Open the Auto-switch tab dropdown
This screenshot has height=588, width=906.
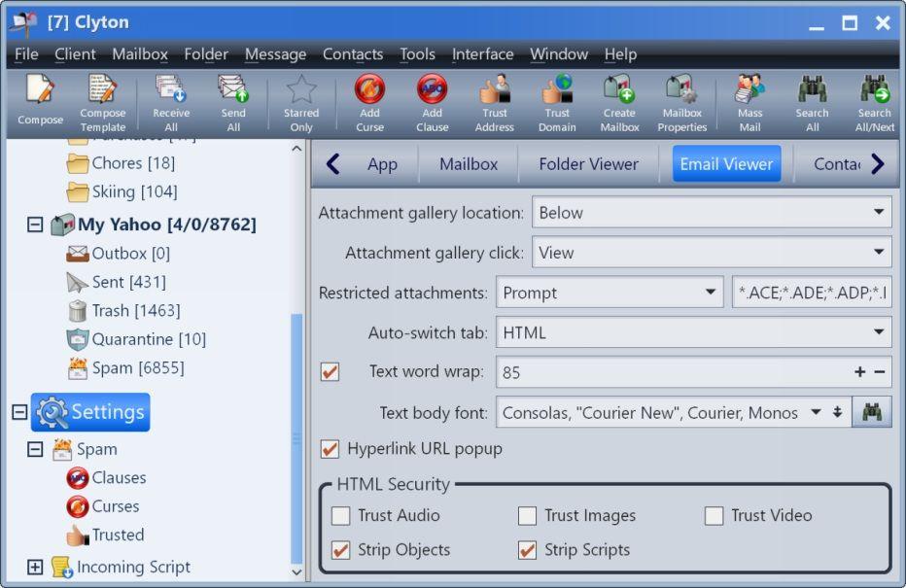(x=693, y=332)
